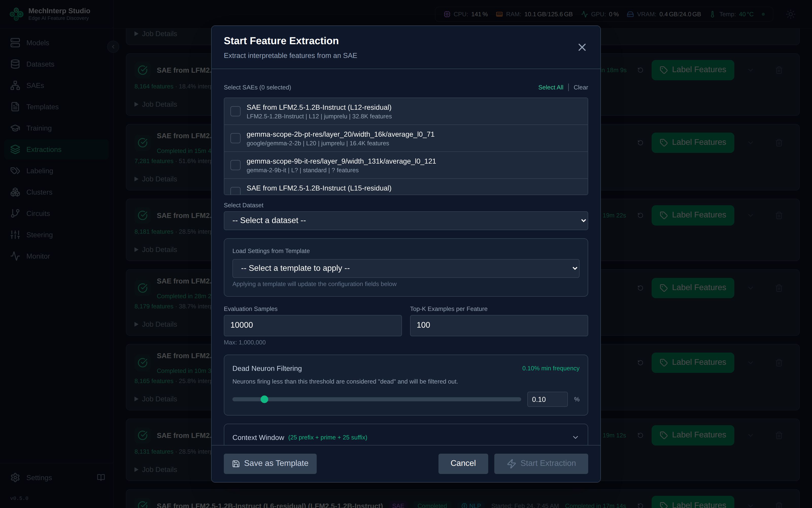Click Label Features for 19m 22s job
Screen dimensions: 812x508
[692, 215]
